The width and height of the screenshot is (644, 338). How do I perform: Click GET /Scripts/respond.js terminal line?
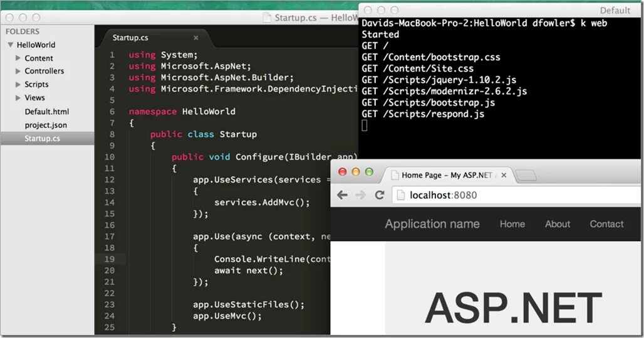tap(423, 114)
